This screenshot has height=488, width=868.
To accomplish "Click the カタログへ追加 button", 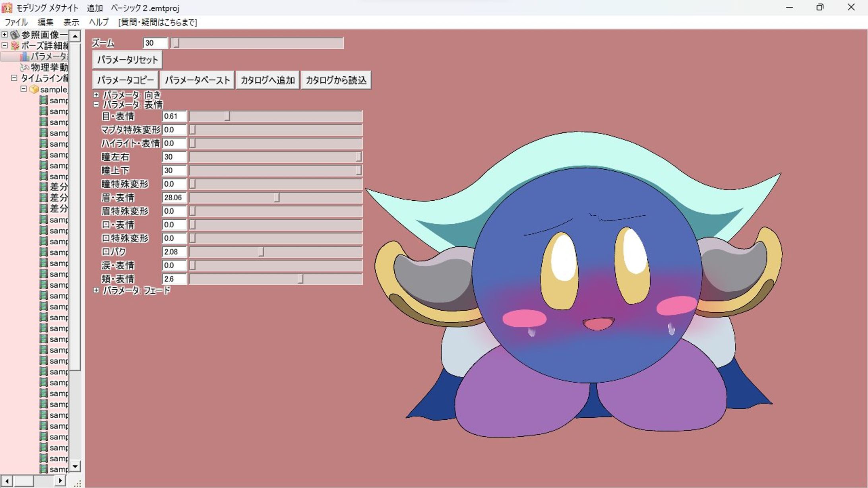I will pos(267,80).
